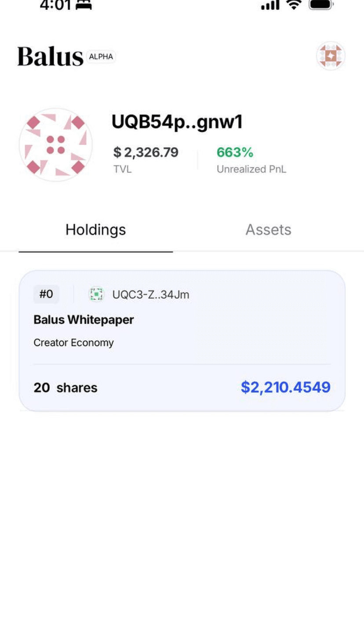The height and width of the screenshot is (630, 364).
Task: Open creator address UQC3-Z..34Jm
Action: coord(151,294)
